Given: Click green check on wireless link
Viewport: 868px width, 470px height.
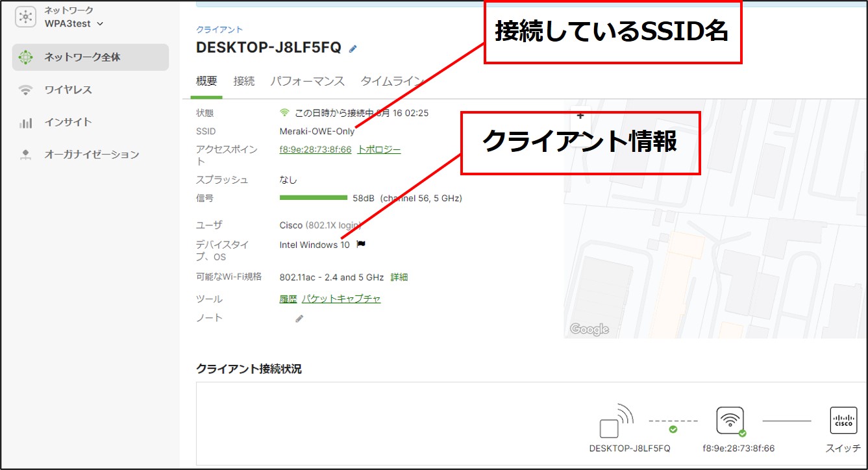Looking at the screenshot, I should pyautogui.click(x=673, y=429).
